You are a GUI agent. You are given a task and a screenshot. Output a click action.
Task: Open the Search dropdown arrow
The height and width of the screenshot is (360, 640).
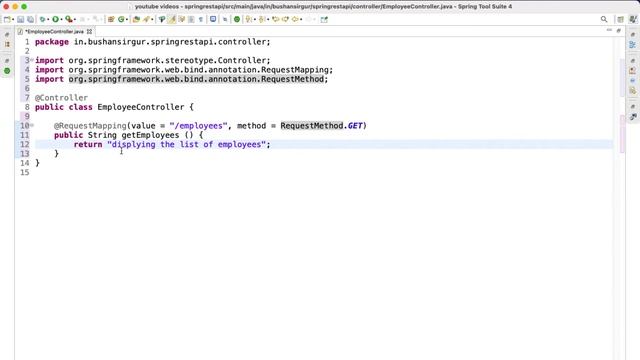click(x=152, y=20)
